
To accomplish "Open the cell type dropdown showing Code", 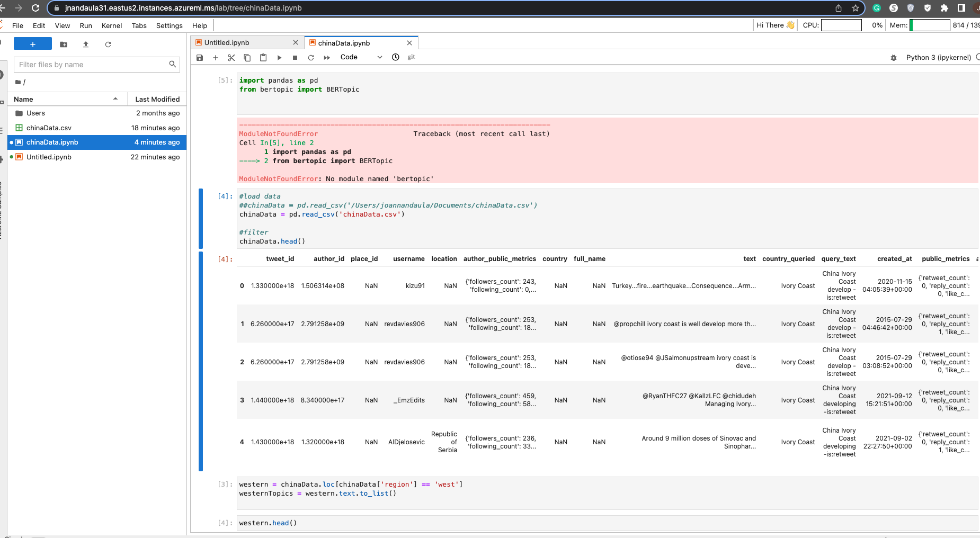I will pos(360,57).
